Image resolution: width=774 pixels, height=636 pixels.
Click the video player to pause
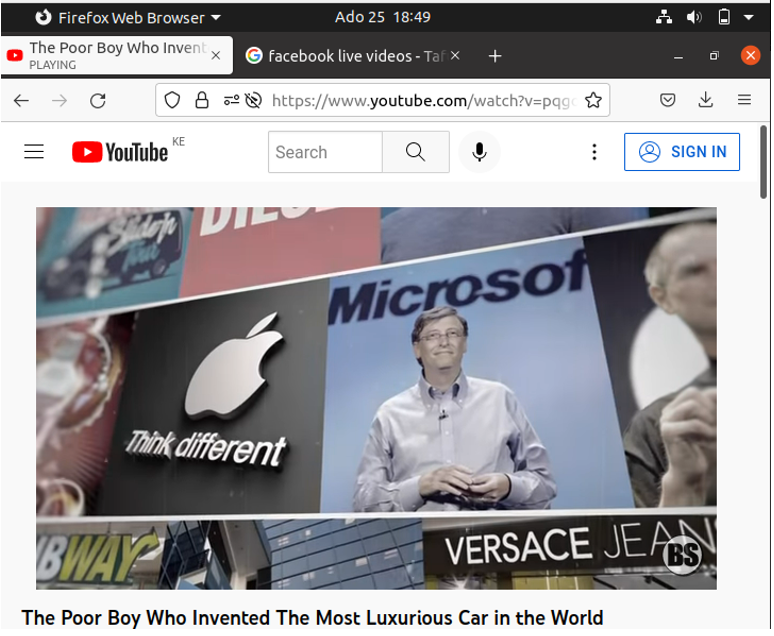click(x=376, y=398)
